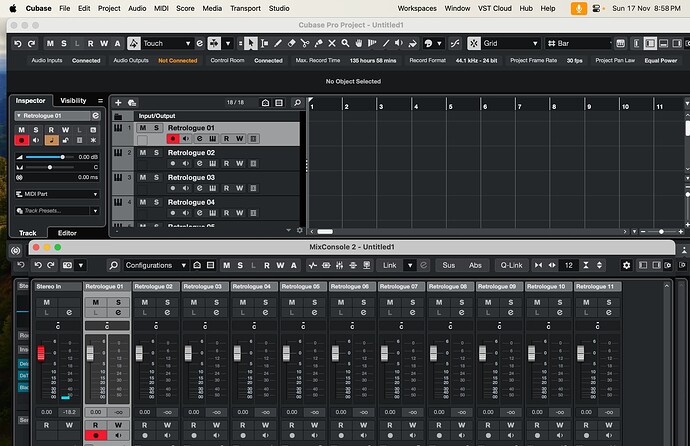Click the horizontal zoom slider handle

[661, 231]
